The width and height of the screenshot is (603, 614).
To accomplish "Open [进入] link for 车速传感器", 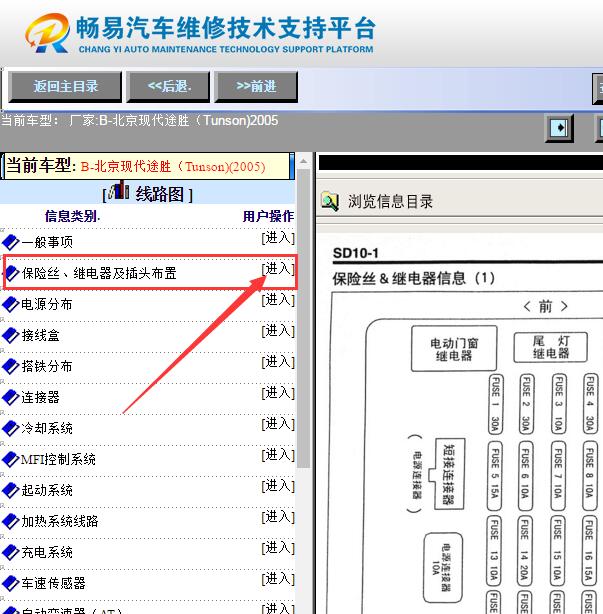I will pos(278,579).
